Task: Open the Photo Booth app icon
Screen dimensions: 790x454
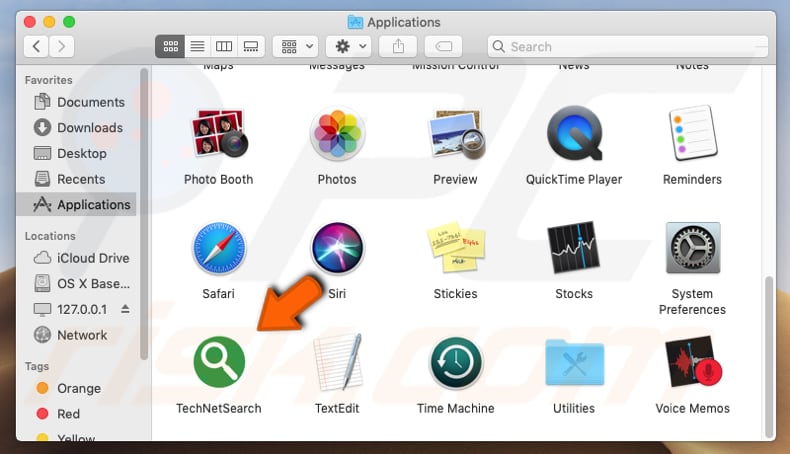Action: click(219, 133)
